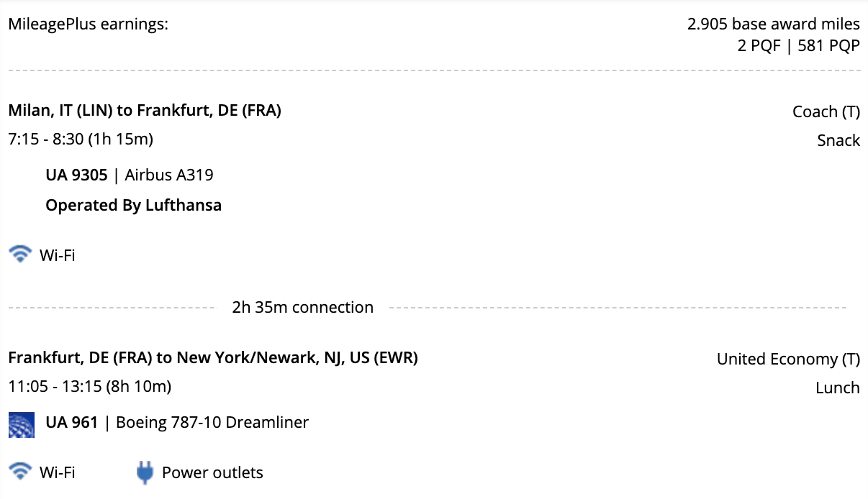Click the Milan to Frankfurt route heading
The image size is (868, 499).
(x=145, y=111)
